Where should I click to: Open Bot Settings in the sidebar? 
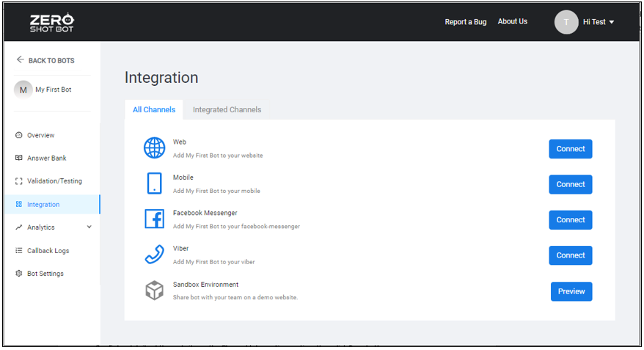coord(45,274)
